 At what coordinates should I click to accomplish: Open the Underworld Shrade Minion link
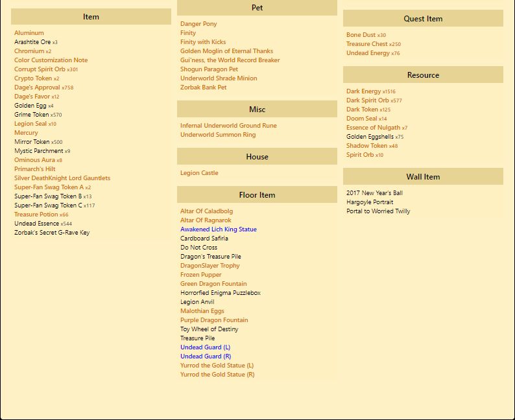click(219, 78)
